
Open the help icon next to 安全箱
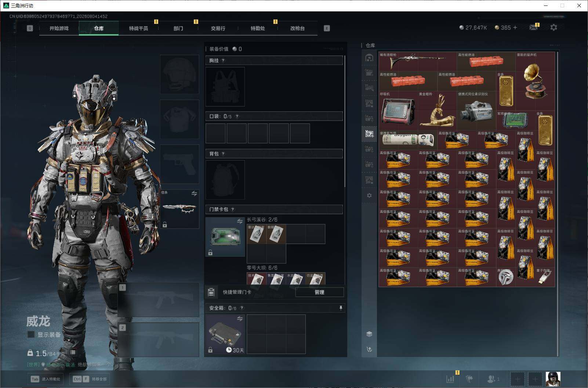(x=242, y=308)
